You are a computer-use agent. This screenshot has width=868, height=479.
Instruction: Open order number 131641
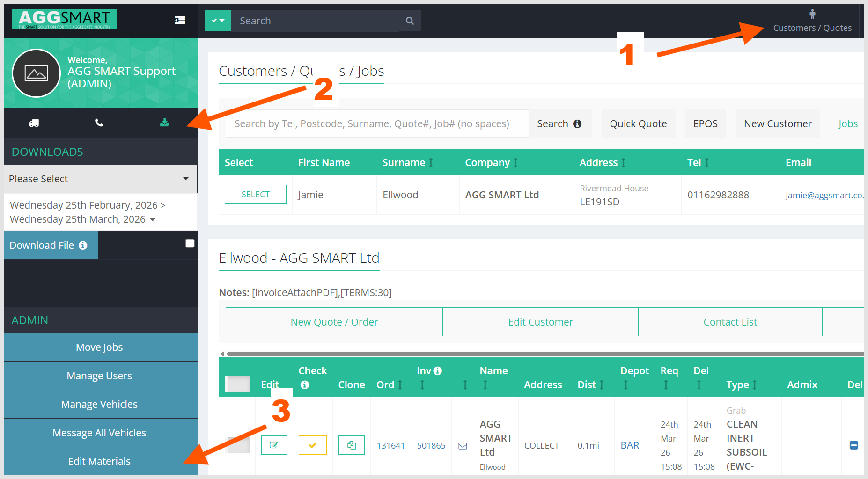(390, 445)
